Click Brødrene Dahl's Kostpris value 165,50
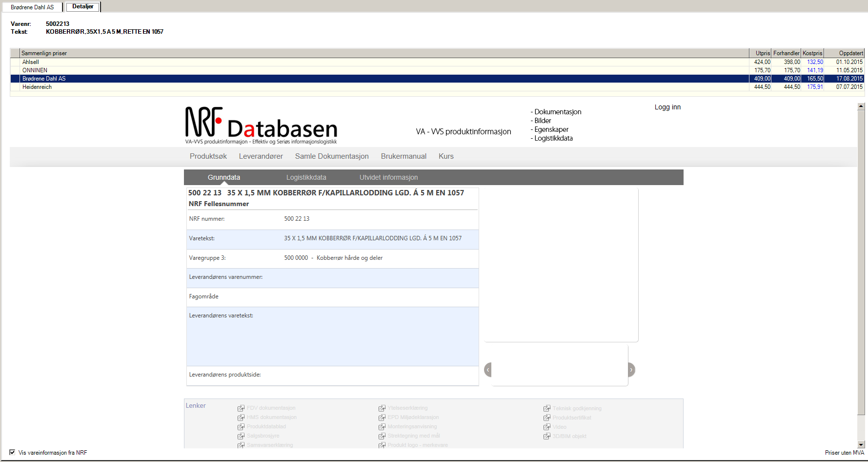 pos(815,79)
